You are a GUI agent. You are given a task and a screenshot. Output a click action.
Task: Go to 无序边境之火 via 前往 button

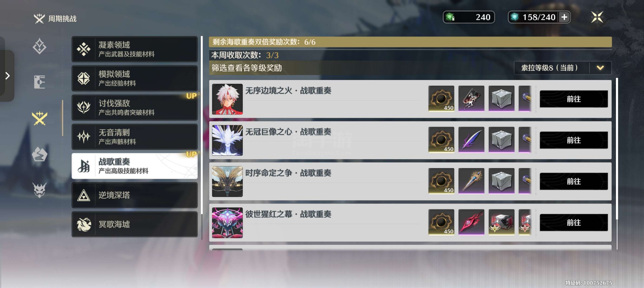coord(574,99)
